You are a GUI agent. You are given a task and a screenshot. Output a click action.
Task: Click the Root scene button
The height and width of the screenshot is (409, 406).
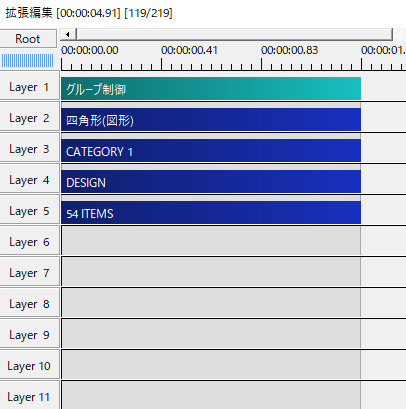(x=28, y=39)
